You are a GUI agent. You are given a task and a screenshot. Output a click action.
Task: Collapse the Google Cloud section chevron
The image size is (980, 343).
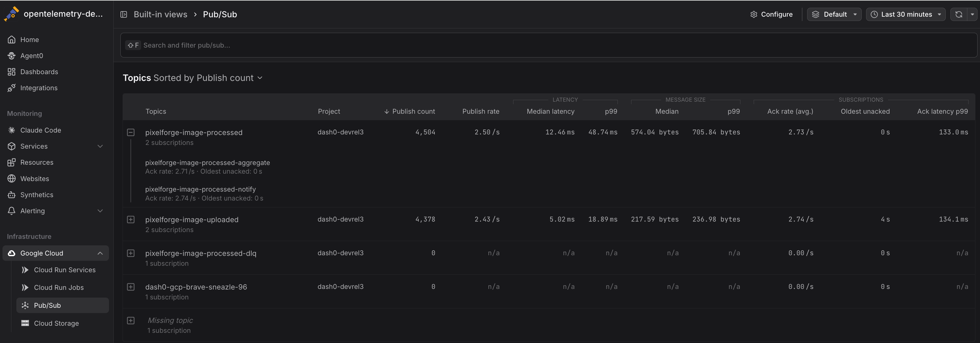click(100, 253)
